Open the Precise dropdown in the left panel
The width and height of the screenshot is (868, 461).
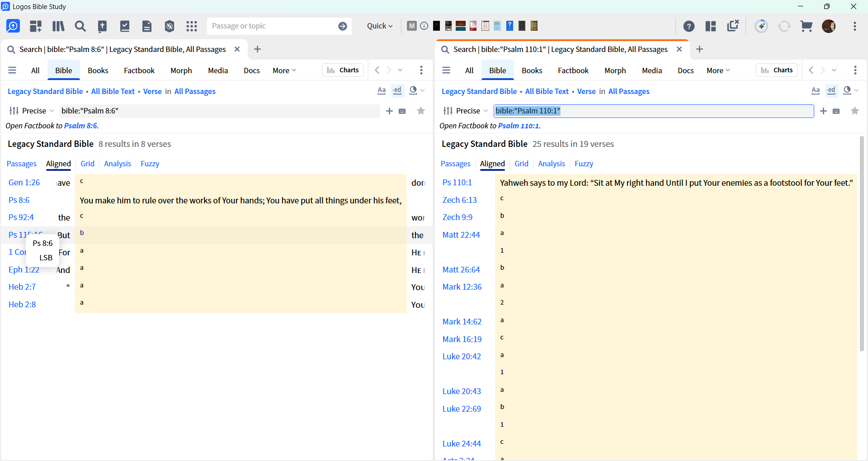[x=32, y=111]
